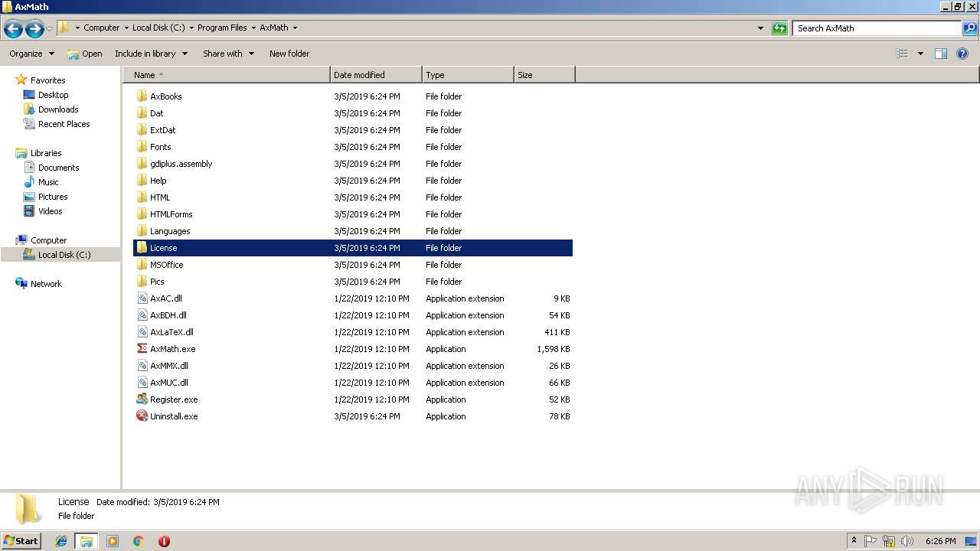The width and height of the screenshot is (980, 551).
Task: Click the gdiplus.assembly folder icon
Action: point(142,164)
